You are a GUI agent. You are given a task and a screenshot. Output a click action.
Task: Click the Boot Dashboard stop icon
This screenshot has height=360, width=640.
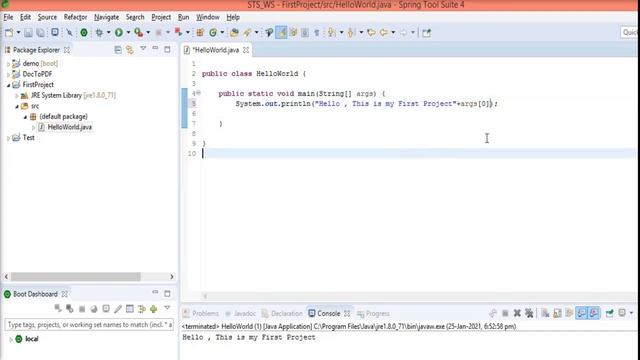pos(82,309)
